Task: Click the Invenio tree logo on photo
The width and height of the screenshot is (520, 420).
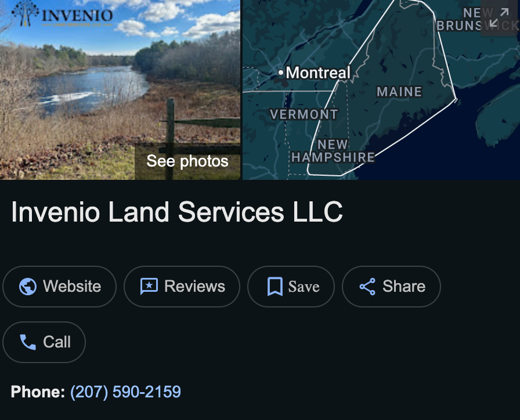Action: (x=24, y=13)
